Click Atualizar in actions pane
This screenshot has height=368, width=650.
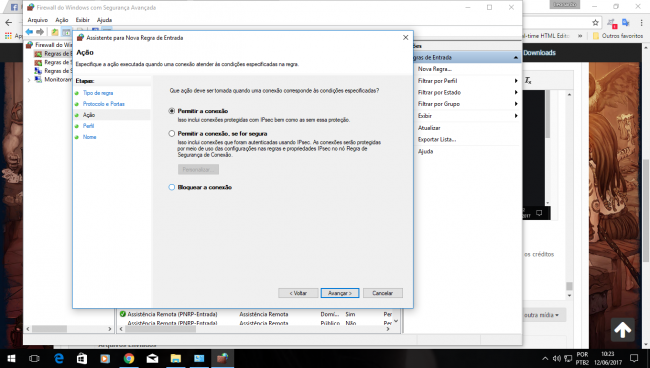429,128
